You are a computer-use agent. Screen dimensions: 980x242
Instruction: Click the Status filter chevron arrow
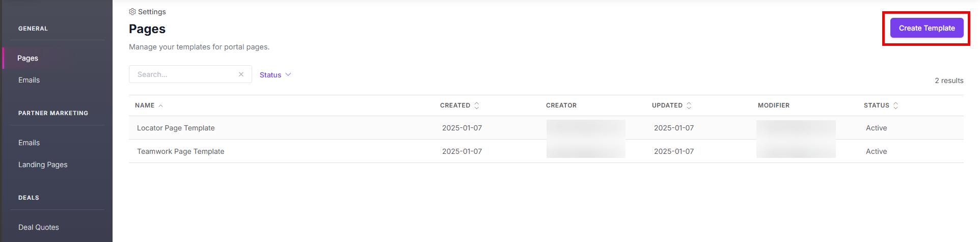288,74
